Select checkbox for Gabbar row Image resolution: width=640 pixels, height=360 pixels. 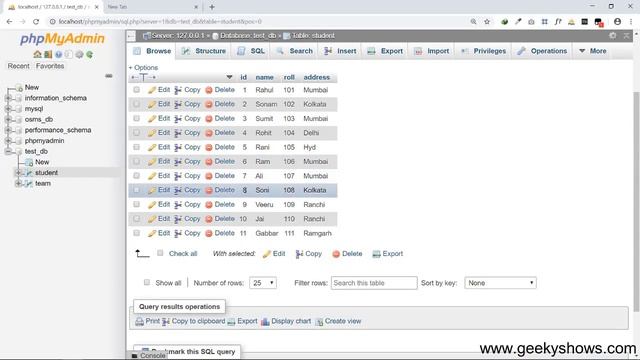136,233
